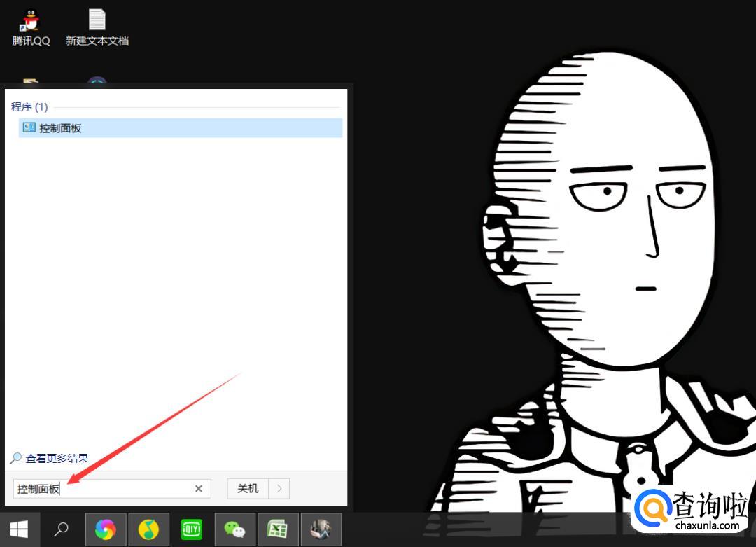Click the 关机 shutdown button

click(248, 489)
